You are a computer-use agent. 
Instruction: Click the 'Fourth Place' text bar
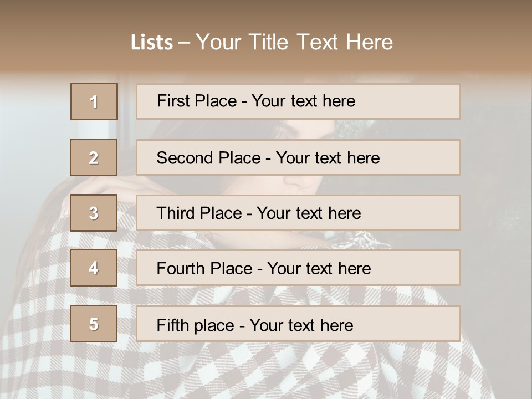tap(298, 268)
